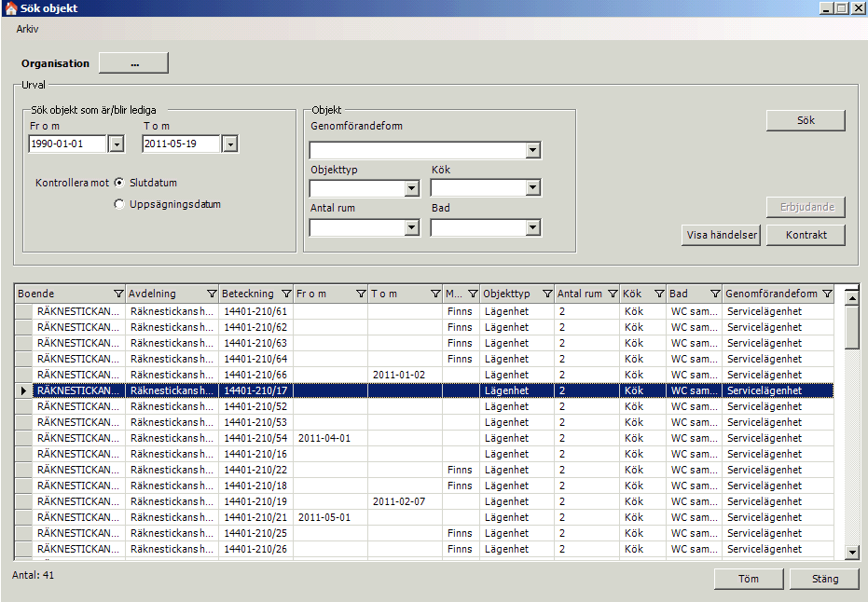Click the Sök button
The width and height of the screenshot is (868, 602).
click(x=806, y=120)
